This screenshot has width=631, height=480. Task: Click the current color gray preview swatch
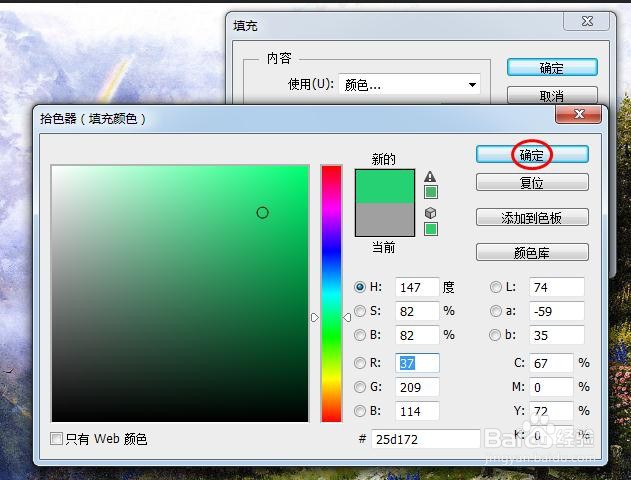(x=385, y=219)
